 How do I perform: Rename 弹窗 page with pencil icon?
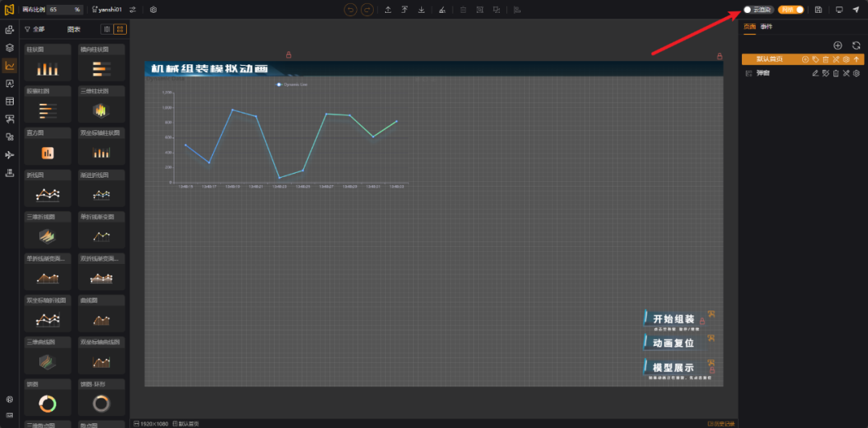tap(815, 73)
